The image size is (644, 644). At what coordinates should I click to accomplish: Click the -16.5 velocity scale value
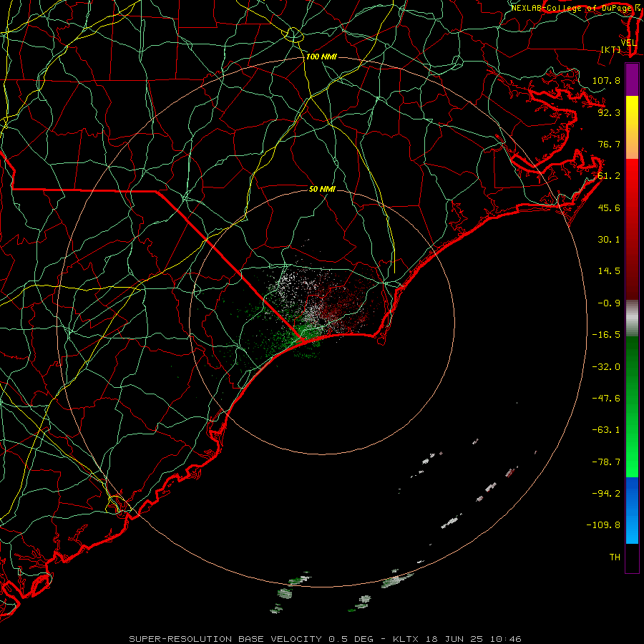coord(606,335)
